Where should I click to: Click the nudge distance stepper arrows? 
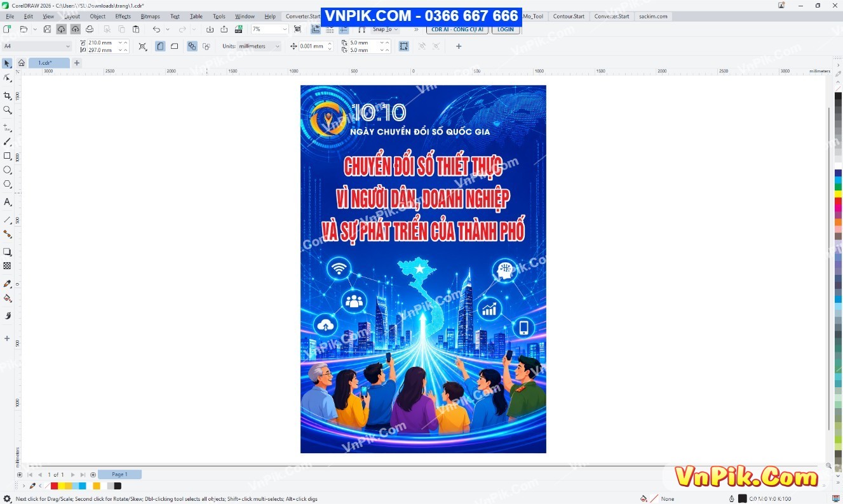click(x=330, y=46)
